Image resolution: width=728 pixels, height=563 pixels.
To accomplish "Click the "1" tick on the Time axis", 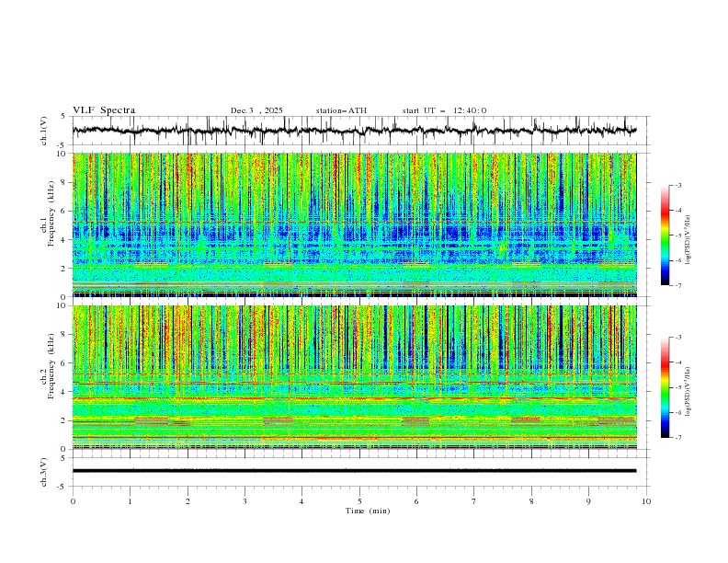I will pos(130,501).
